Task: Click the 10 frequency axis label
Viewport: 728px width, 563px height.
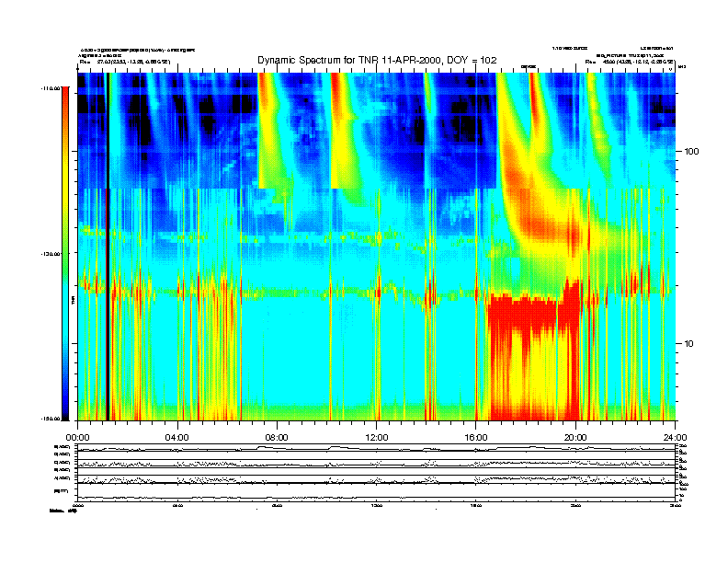Action: [689, 344]
